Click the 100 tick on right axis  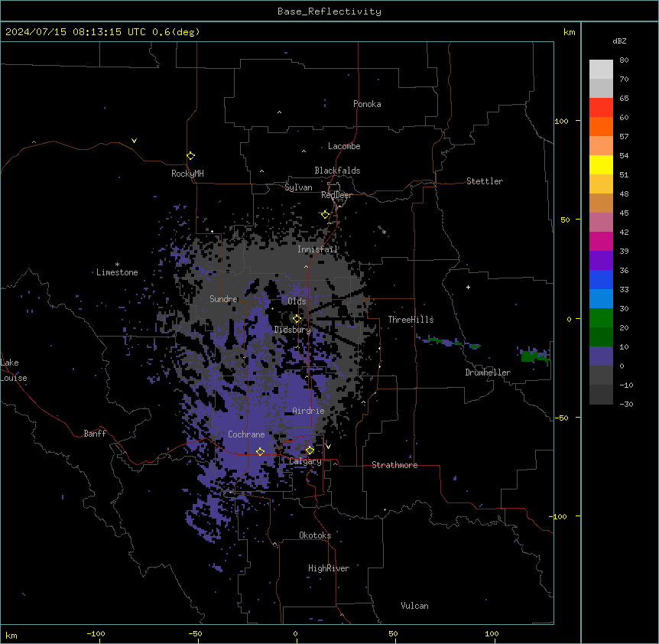tap(561, 121)
